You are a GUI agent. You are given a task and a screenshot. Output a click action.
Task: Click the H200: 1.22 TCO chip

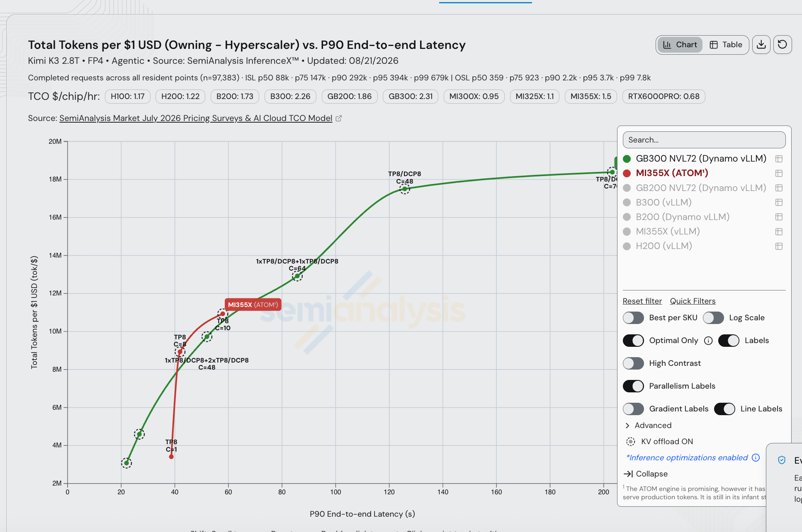tap(180, 97)
